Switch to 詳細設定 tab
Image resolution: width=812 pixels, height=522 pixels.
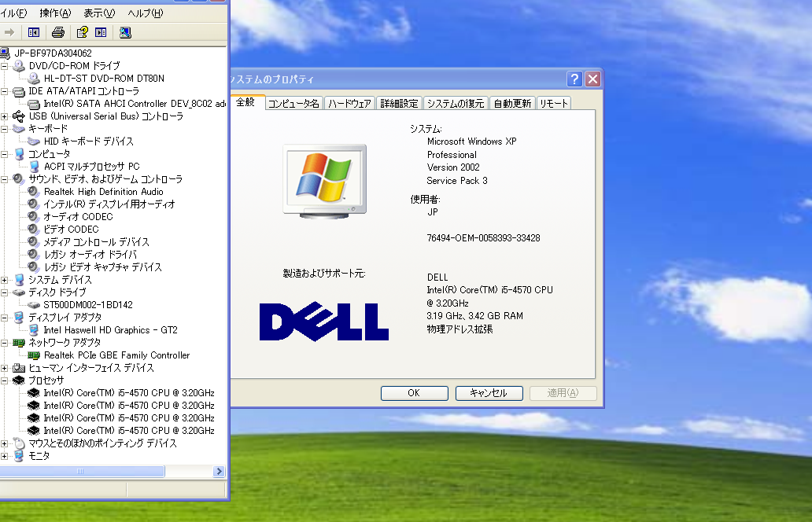[399, 104]
